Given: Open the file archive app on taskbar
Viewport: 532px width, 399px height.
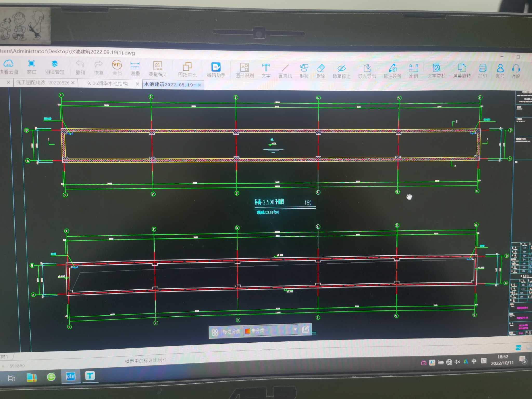Looking at the screenshot, I should [x=32, y=377].
